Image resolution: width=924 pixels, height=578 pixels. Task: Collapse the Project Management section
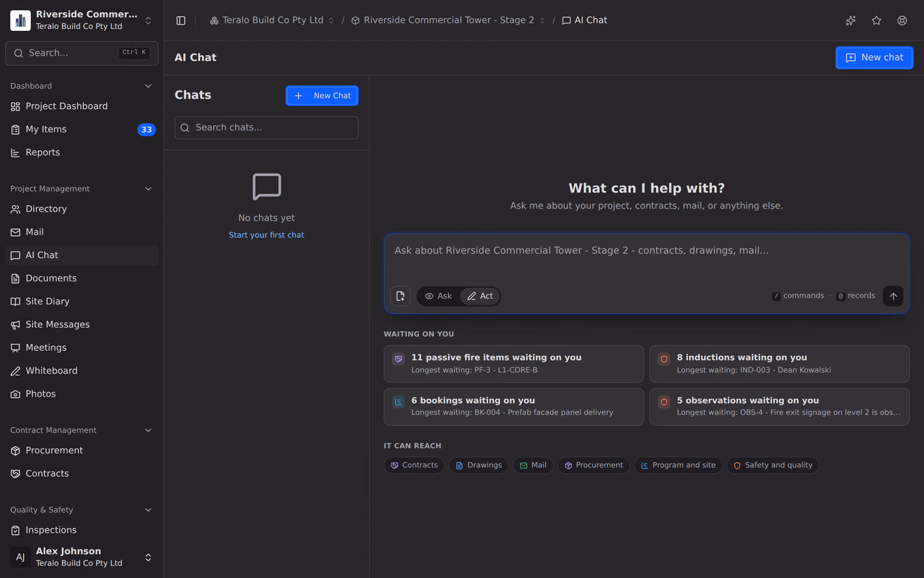click(148, 189)
